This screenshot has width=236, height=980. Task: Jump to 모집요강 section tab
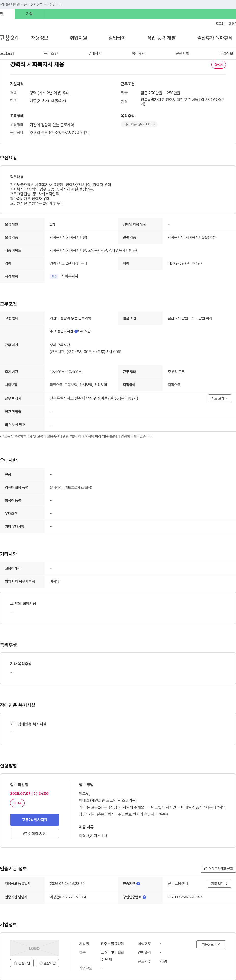pos(7,53)
